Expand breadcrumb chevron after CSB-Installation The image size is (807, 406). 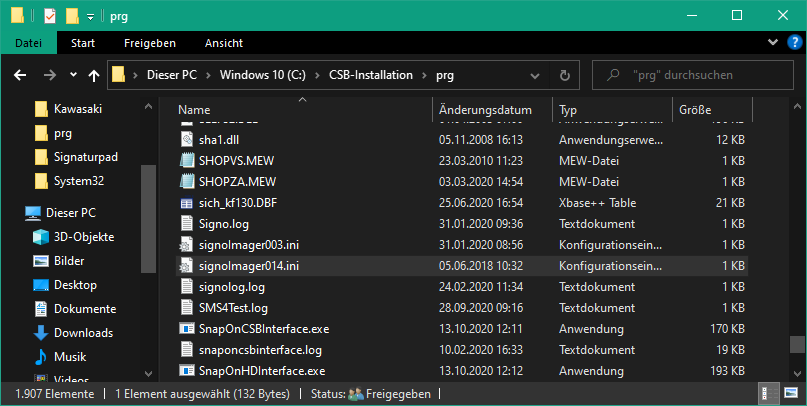click(x=425, y=75)
